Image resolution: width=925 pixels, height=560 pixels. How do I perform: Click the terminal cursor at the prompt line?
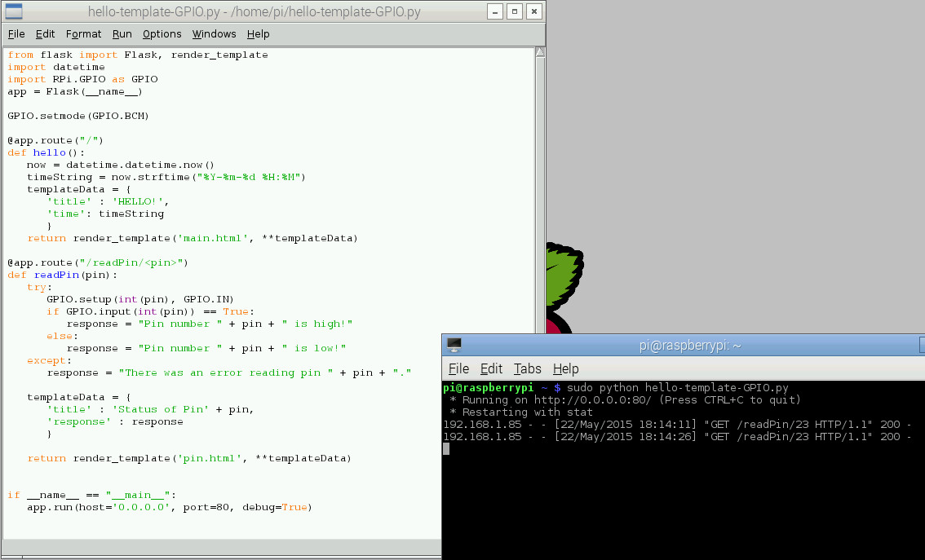point(446,449)
